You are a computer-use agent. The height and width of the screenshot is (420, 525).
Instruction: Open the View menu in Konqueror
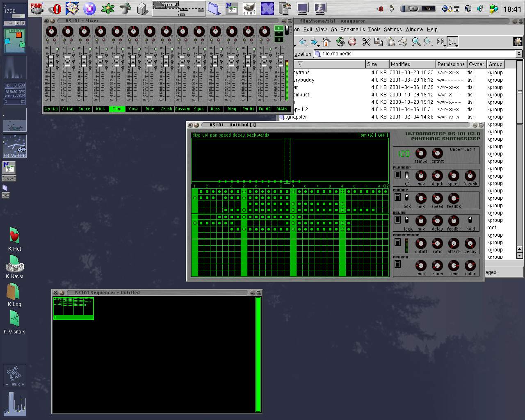(x=321, y=30)
